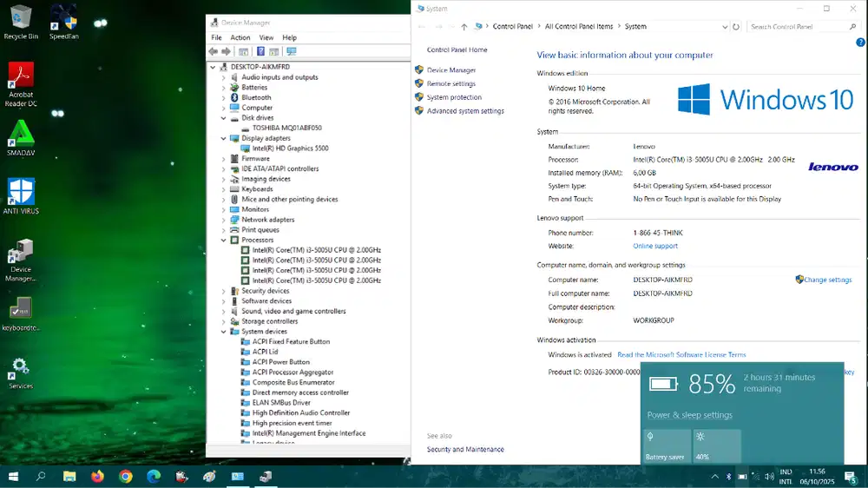This screenshot has width=868, height=488.
Task: Click the scan for hardware changes toolbar icon
Action: click(292, 51)
